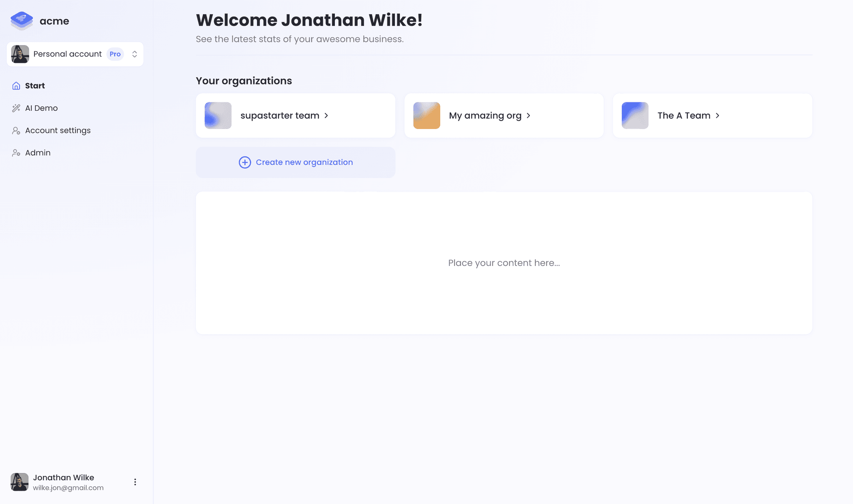Click the Account settings user icon
853x504 pixels.
16,130
